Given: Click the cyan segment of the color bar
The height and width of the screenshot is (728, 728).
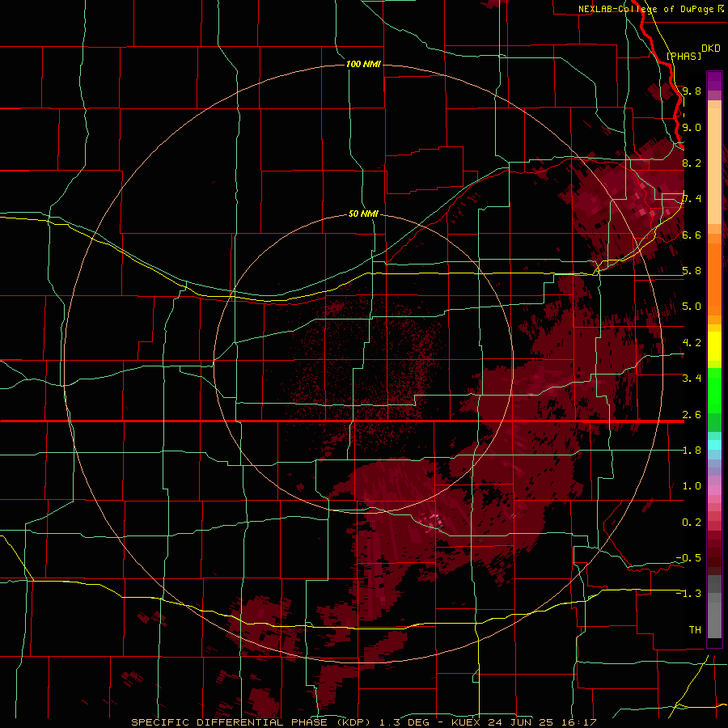Looking at the screenshot, I should [x=714, y=445].
